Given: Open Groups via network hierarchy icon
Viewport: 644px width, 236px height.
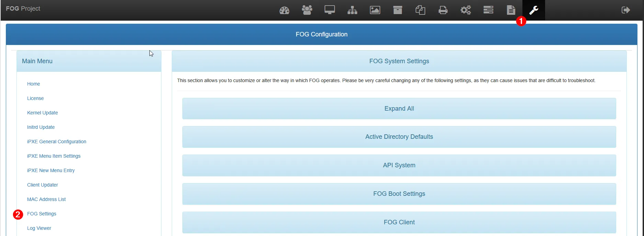Looking at the screenshot, I should (352, 10).
